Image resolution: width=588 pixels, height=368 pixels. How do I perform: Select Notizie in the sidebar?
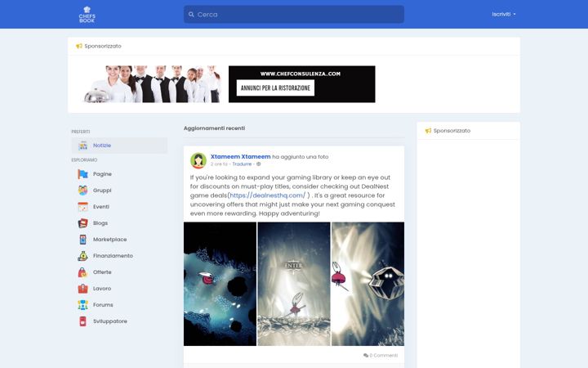[x=119, y=146]
